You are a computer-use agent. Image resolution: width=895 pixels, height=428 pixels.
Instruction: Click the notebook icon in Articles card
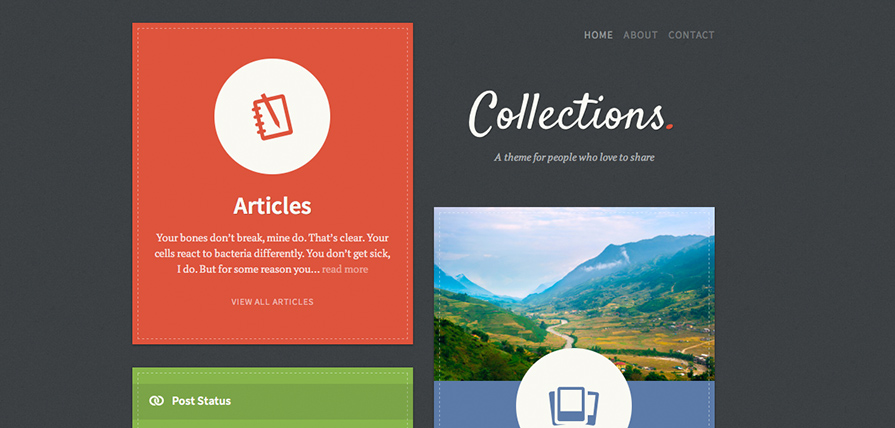(x=272, y=116)
